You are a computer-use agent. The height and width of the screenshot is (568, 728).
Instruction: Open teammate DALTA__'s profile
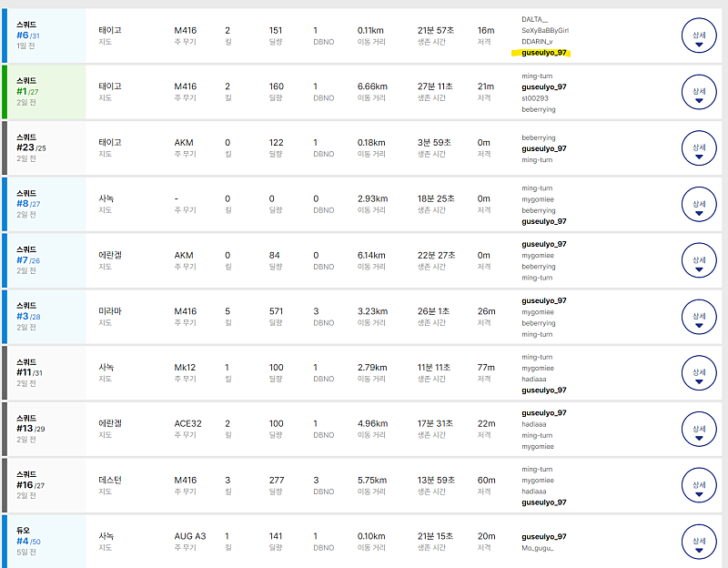[x=534, y=19]
